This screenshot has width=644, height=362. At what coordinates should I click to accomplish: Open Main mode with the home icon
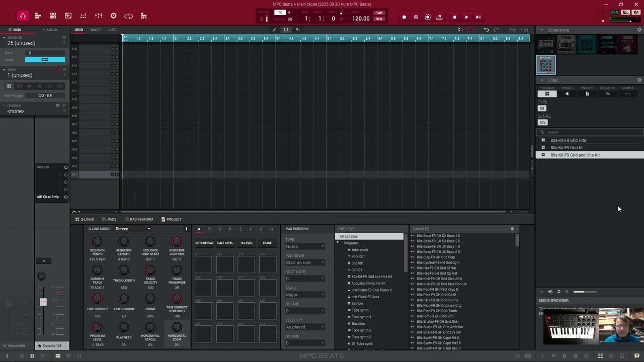[23, 16]
